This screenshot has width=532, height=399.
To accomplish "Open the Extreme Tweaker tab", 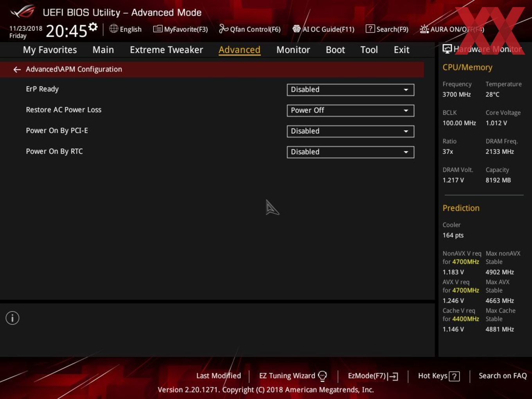I will 166,50.
